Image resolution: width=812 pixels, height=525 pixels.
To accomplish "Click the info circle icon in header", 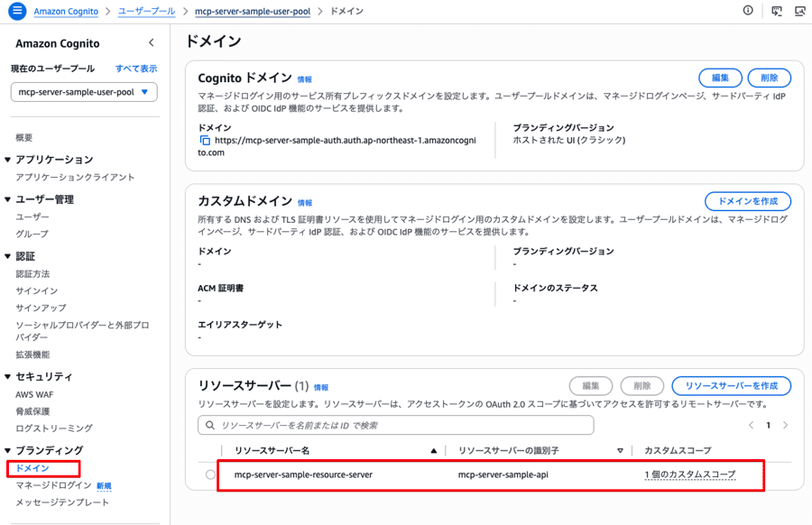I will click(748, 10).
